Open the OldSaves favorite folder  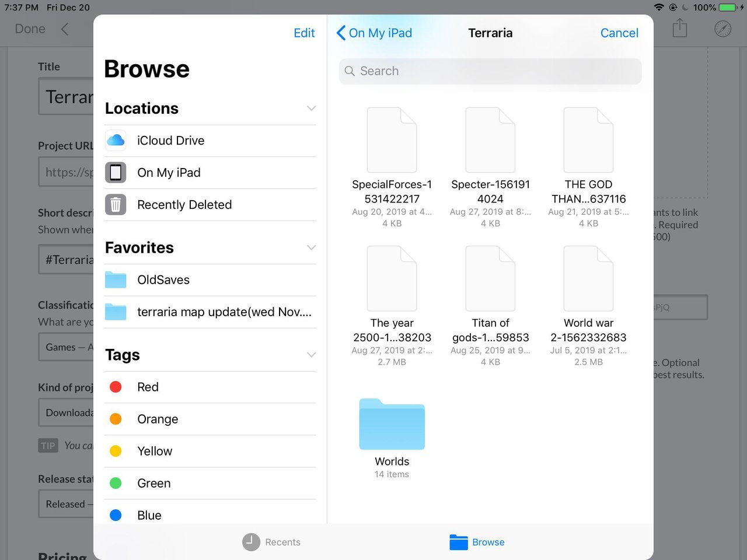coord(210,280)
